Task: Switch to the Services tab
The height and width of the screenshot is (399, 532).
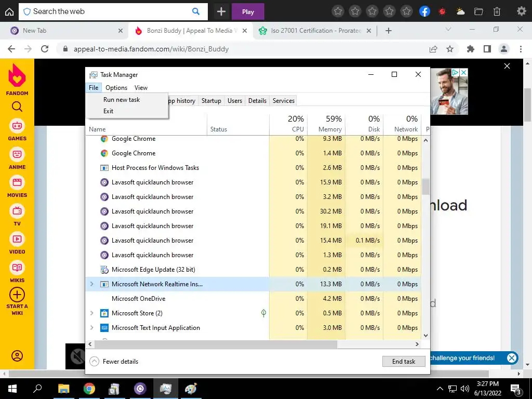Action: (x=284, y=101)
